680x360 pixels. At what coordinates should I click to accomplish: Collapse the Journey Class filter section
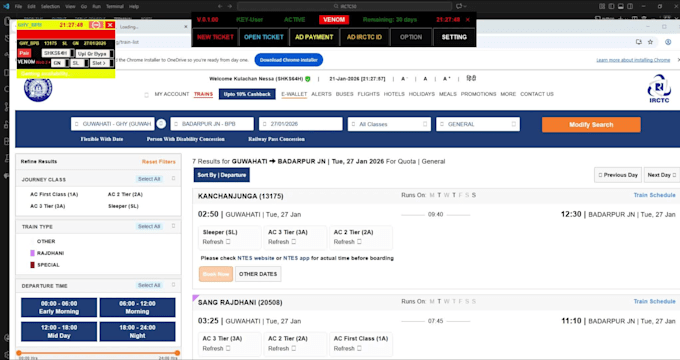pyautogui.click(x=173, y=179)
